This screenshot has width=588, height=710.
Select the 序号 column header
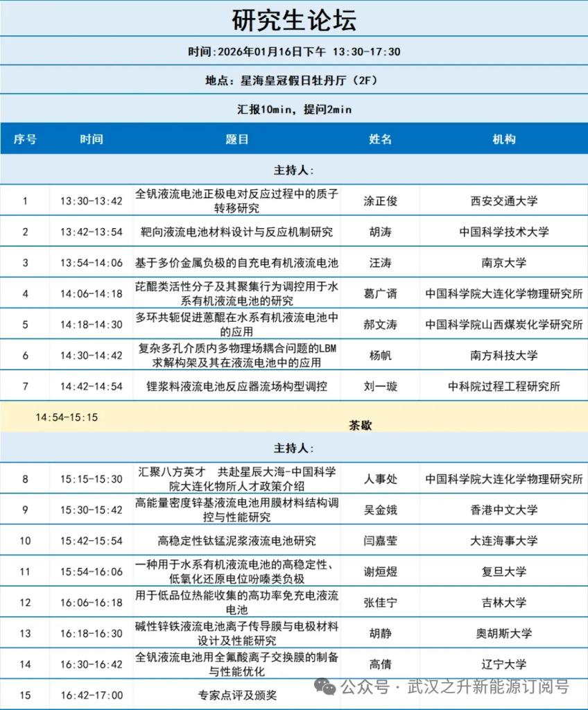pyautogui.click(x=25, y=139)
